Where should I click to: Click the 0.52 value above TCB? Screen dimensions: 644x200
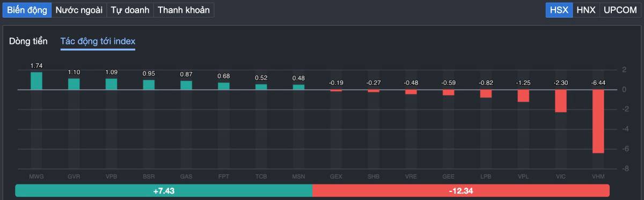click(x=261, y=78)
